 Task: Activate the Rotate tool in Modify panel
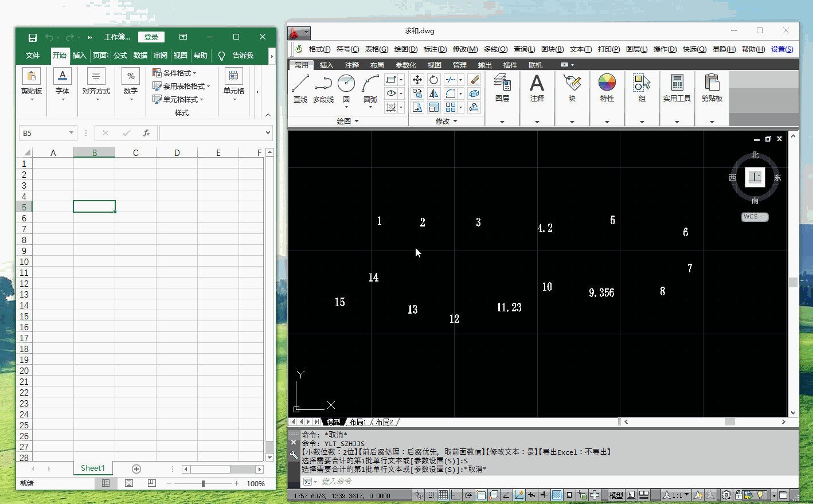point(434,80)
